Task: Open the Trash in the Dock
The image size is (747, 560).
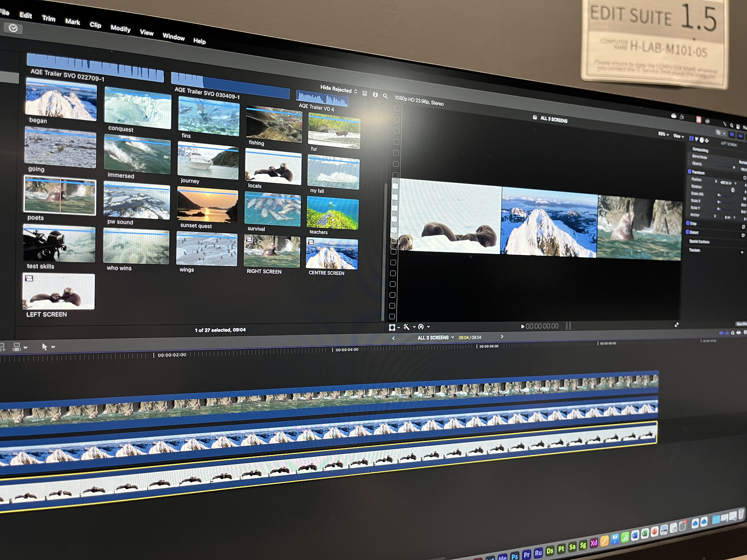Action: pos(741,514)
